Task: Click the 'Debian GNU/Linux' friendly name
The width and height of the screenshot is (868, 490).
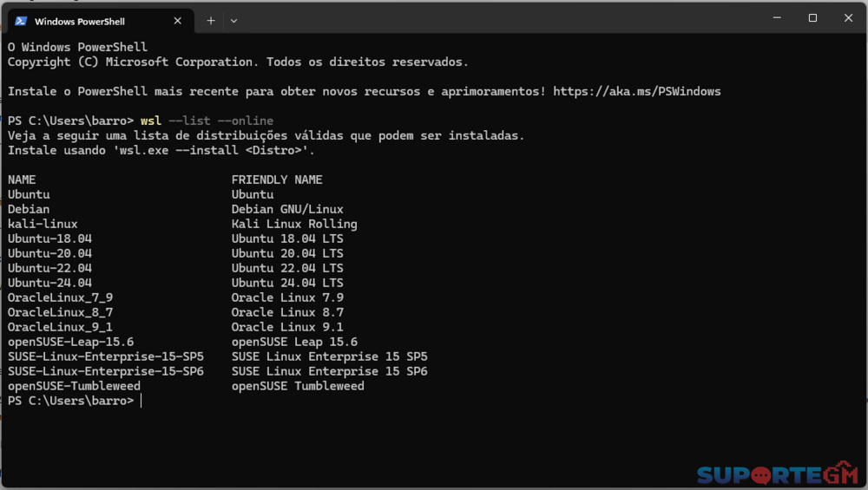Action: [x=287, y=209]
